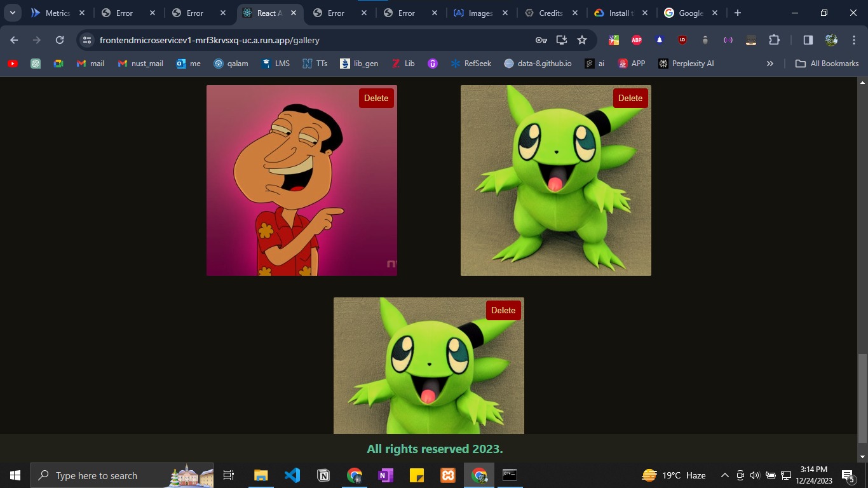
Task: Open a new browser tab
Action: [x=737, y=13]
